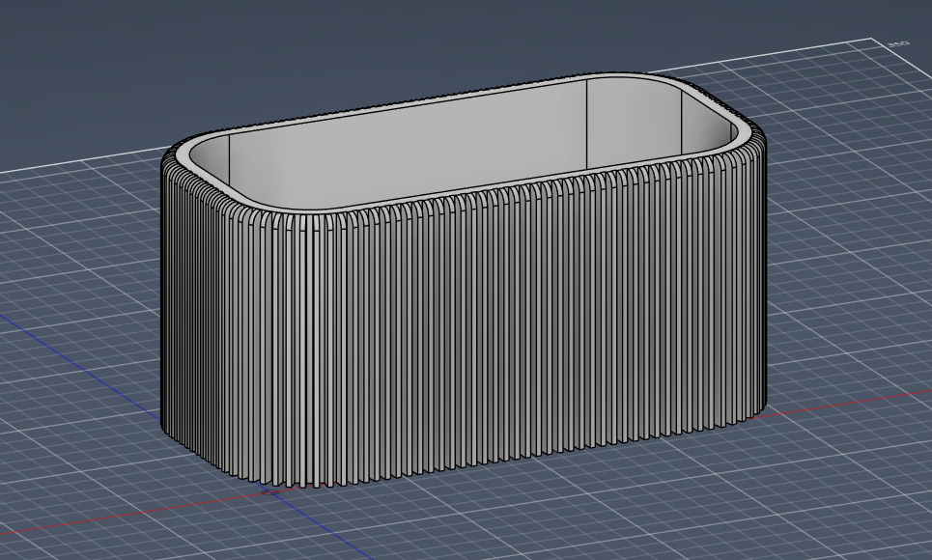
Task: Select the container's inner back wall
Action: [x=408, y=145]
